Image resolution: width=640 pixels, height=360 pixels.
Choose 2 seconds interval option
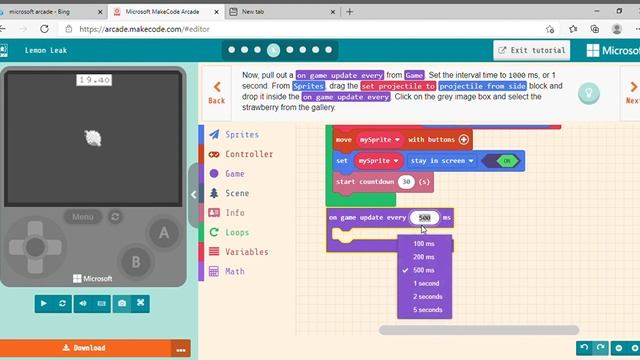424,297
